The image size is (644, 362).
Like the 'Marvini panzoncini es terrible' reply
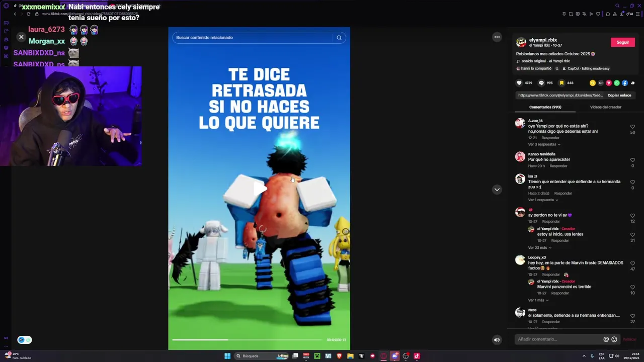[632, 288]
